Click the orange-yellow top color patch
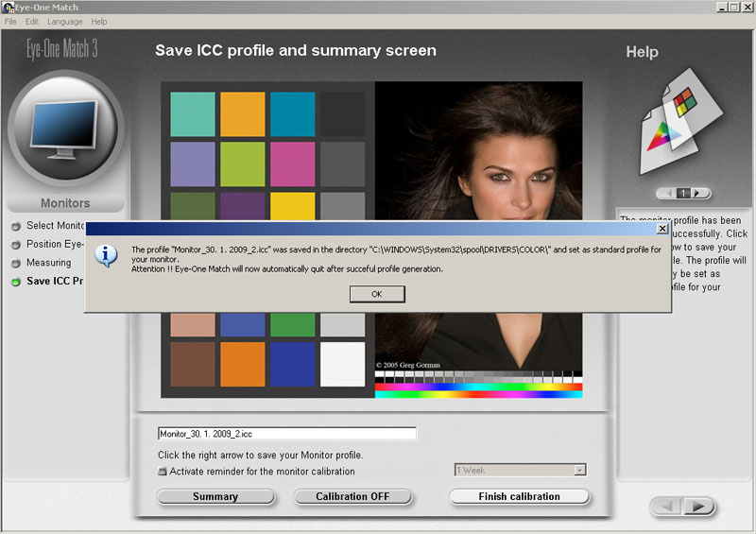 tap(243, 114)
